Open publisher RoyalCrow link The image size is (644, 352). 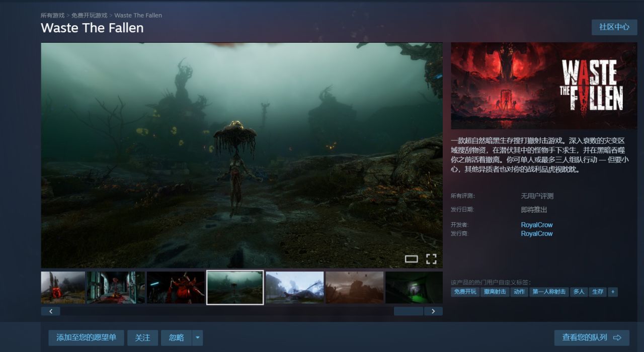pyautogui.click(x=537, y=233)
